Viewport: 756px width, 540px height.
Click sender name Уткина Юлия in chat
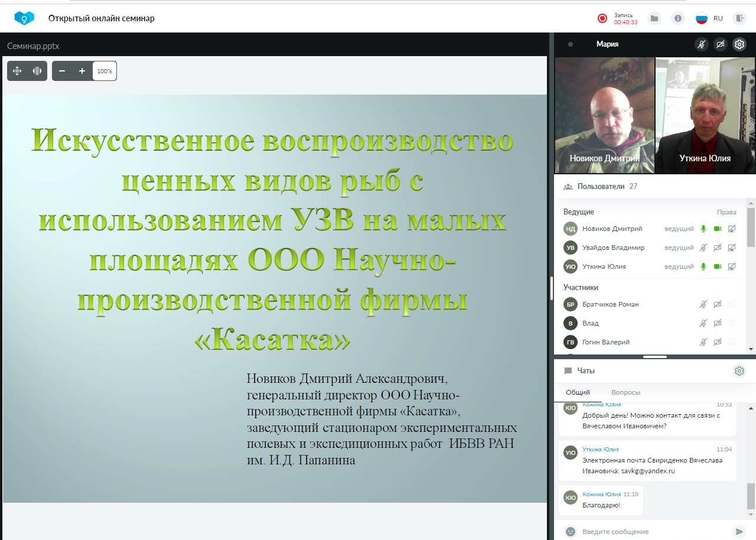point(601,450)
